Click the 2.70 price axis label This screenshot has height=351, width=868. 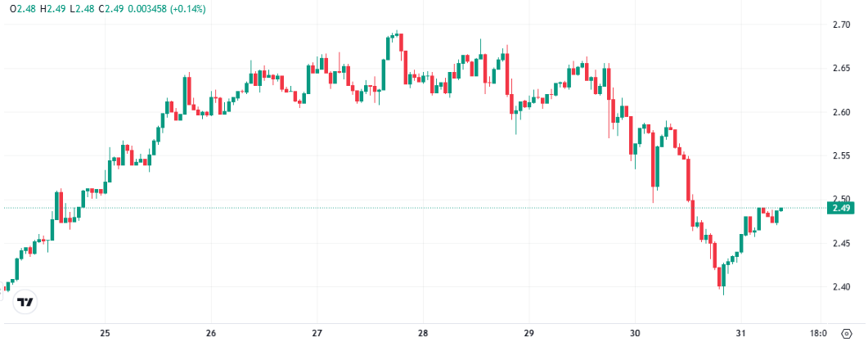click(842, 25)
